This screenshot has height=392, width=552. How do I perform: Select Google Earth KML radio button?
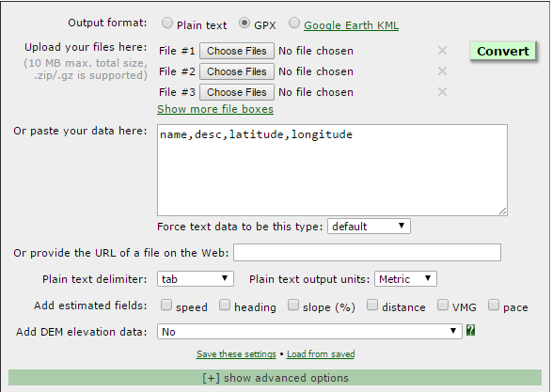point(294,24)
